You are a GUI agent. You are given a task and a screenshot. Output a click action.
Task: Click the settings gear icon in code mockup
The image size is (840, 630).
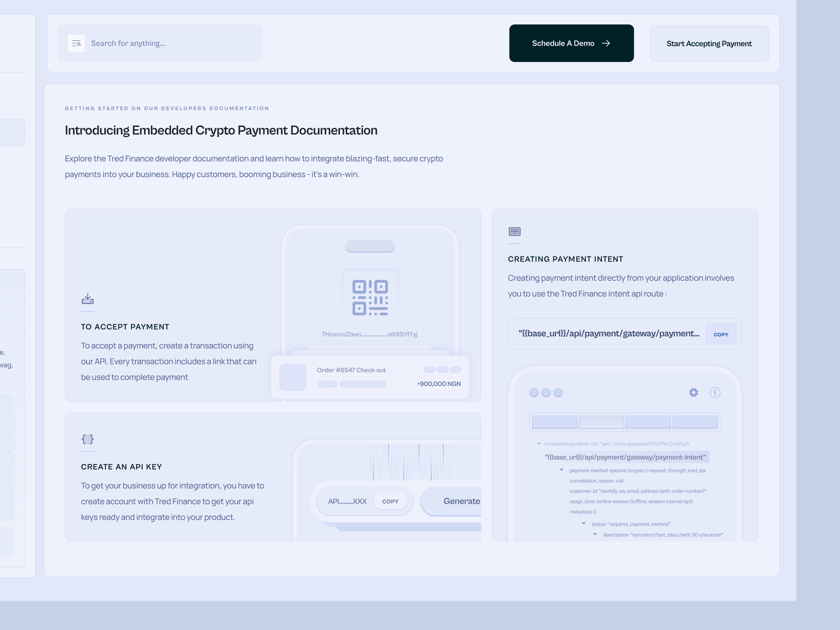point(693,393)
